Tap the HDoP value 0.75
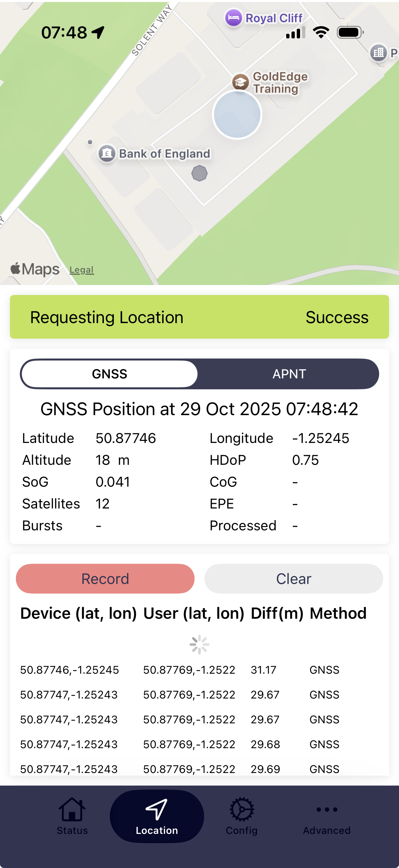This screenshot has width=399, height=868. 305,460
